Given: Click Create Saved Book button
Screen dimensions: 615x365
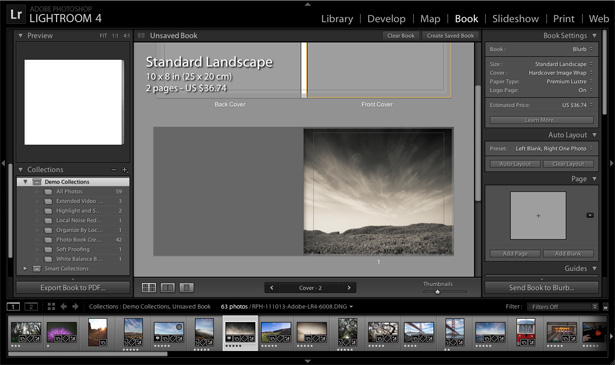Looking at the screenshot, I should [x=450, y=36].
